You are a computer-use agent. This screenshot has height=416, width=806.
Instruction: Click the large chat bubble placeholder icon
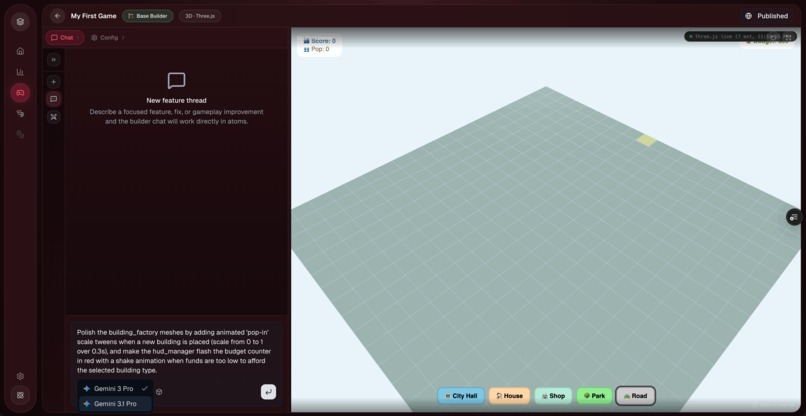point(176,81)
